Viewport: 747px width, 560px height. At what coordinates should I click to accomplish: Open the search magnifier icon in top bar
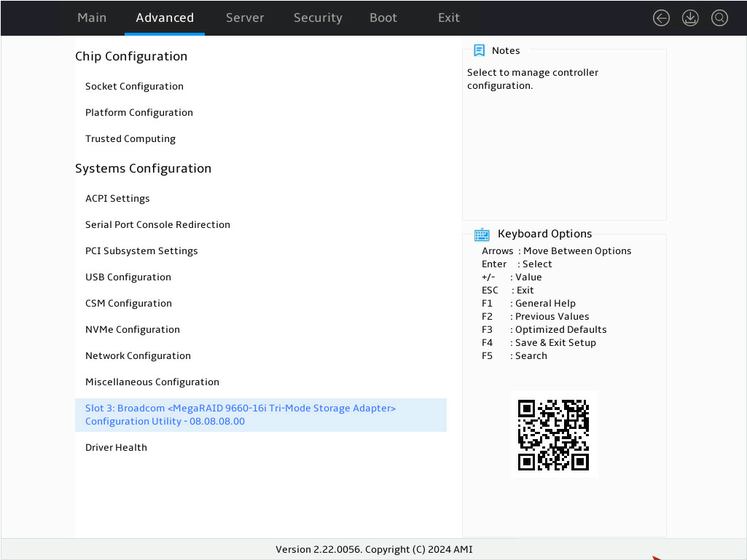coord(719,18)
